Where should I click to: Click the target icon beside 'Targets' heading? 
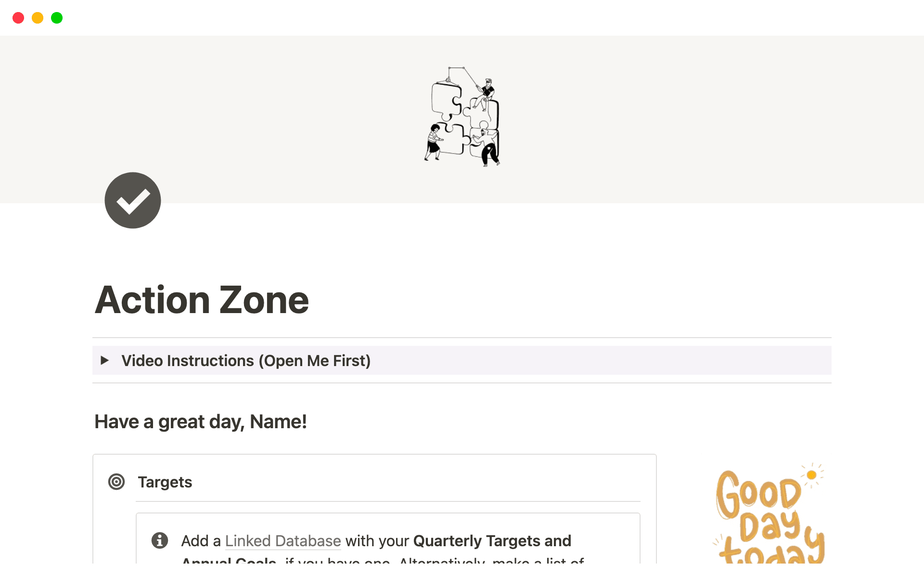(x=116, y=482)
